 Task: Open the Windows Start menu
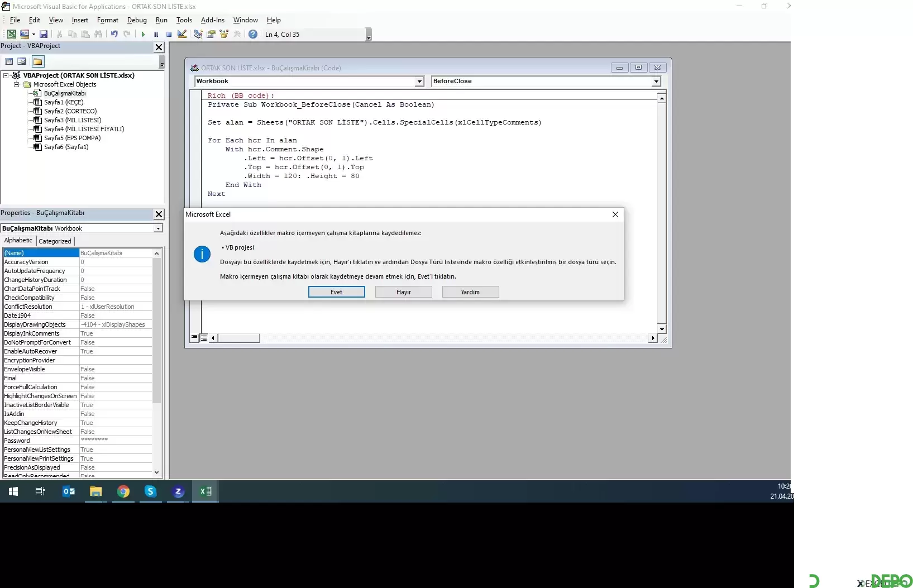coord(13,491)
